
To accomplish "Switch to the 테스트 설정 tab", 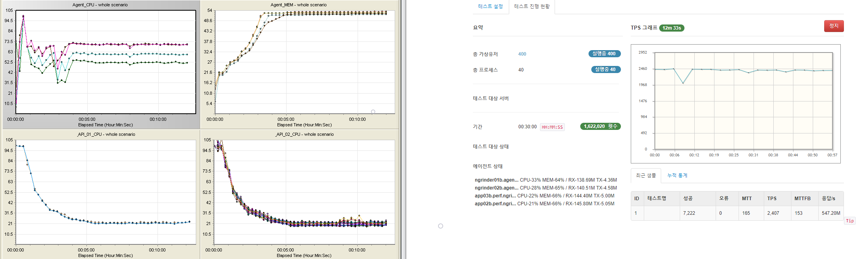I will [x=490, y=7].
